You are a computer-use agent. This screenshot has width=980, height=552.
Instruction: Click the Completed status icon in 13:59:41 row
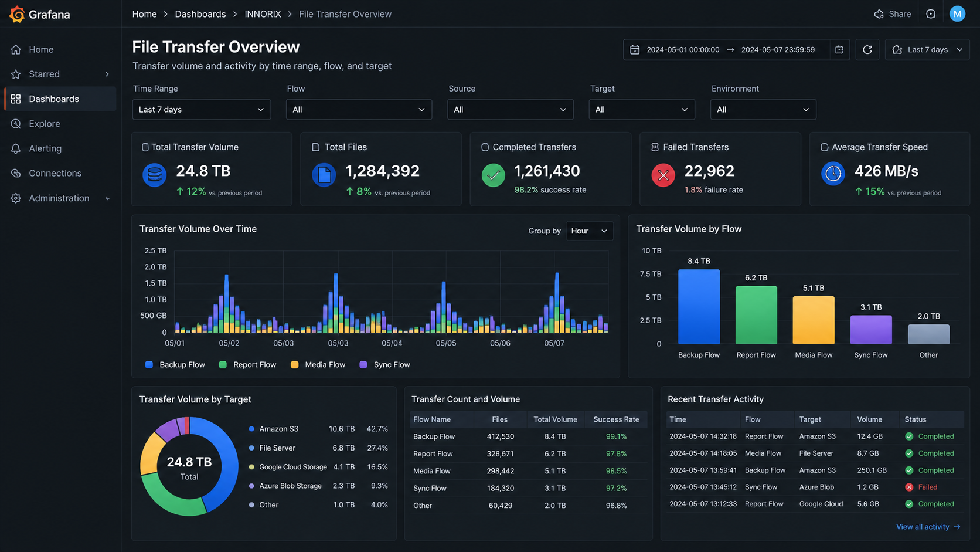pos(909,470)
